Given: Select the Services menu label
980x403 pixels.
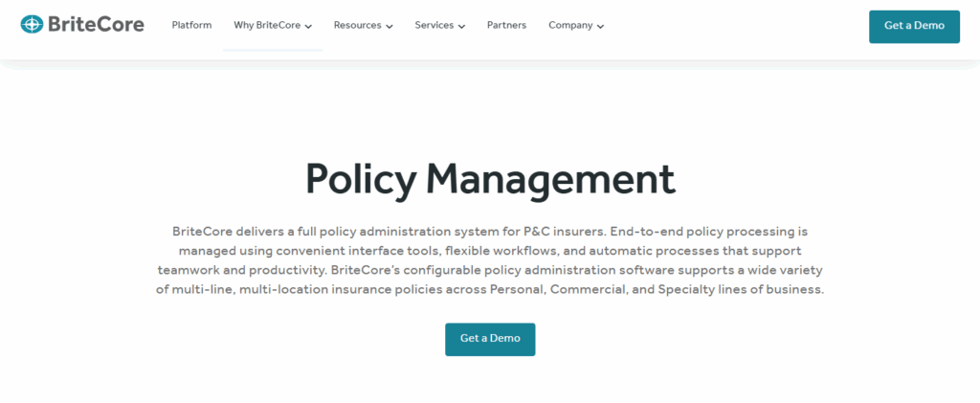Looking at the screenshot, I should point(434,26).
